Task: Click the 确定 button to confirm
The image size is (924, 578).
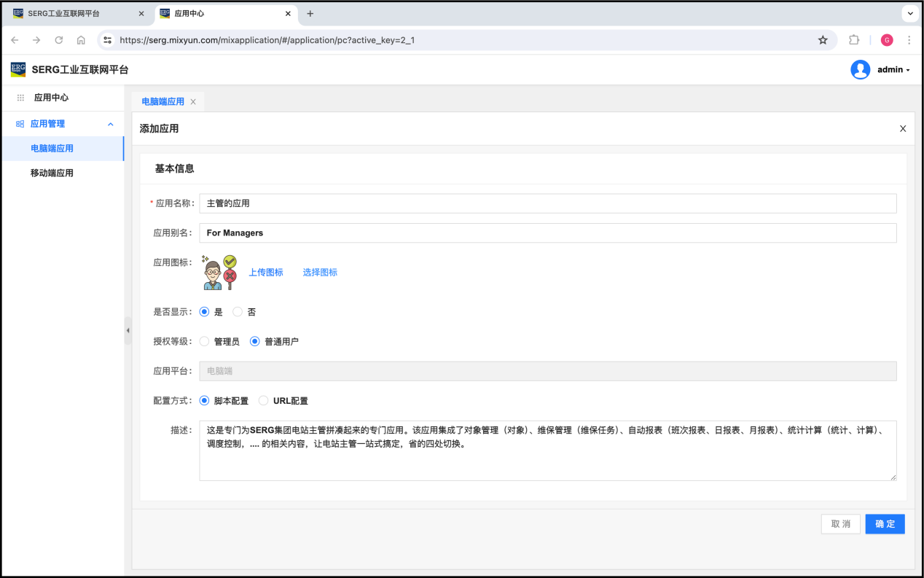Action: click(x=885, y=524)
